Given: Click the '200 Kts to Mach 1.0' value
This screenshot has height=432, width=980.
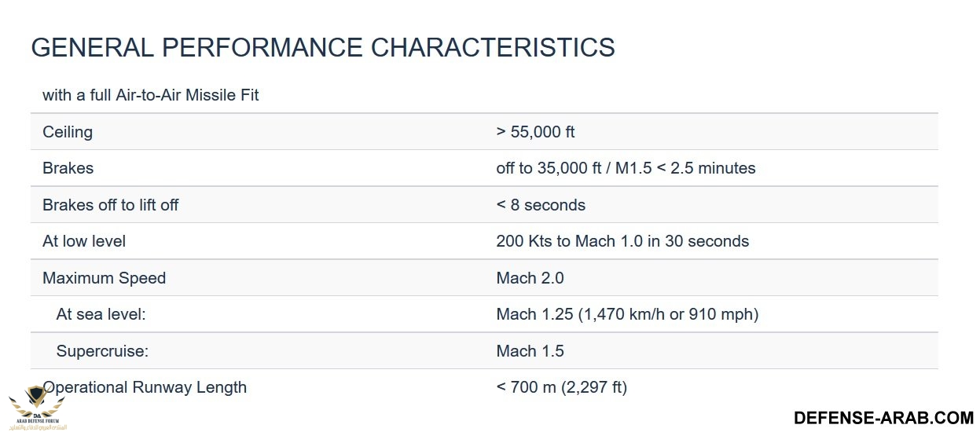Looking at the screenshot, I should (570, 241).
